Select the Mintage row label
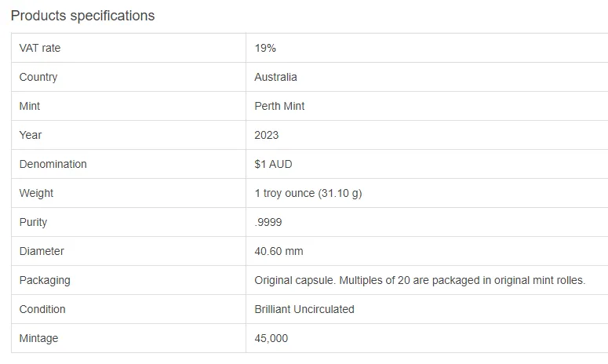 (x=38, y=338)
